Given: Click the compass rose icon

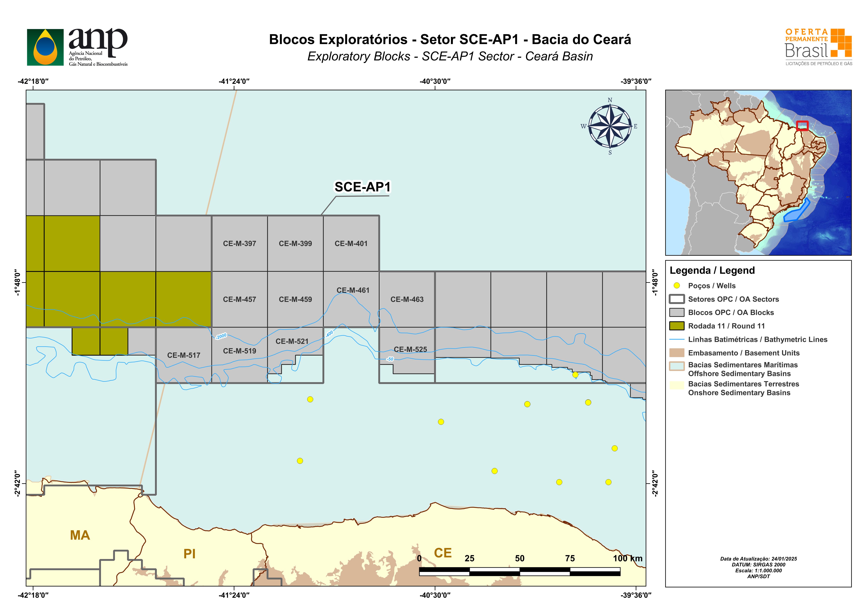Looking at the screenshot, I should (610, 126).
